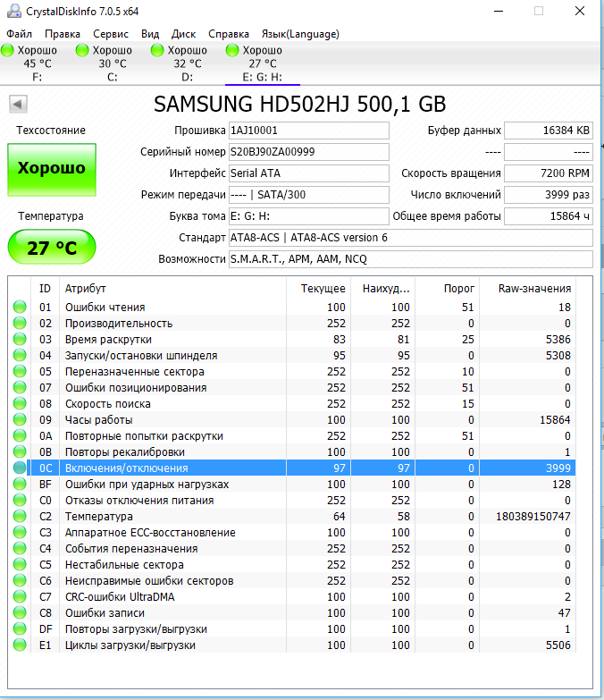This screenshot has height=700, width=604.
Task: Click the Возможности S.M.A.R.T. field
Action: (x=411, y=259)
